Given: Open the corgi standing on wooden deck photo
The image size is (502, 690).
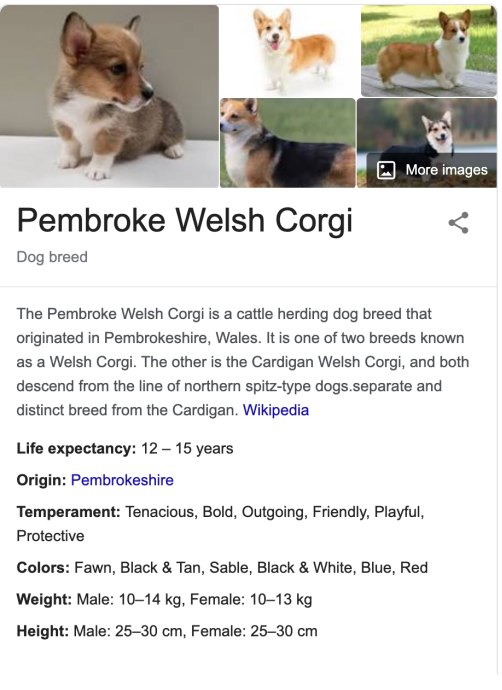Looking at the screenshot, I should click(429, 51).
